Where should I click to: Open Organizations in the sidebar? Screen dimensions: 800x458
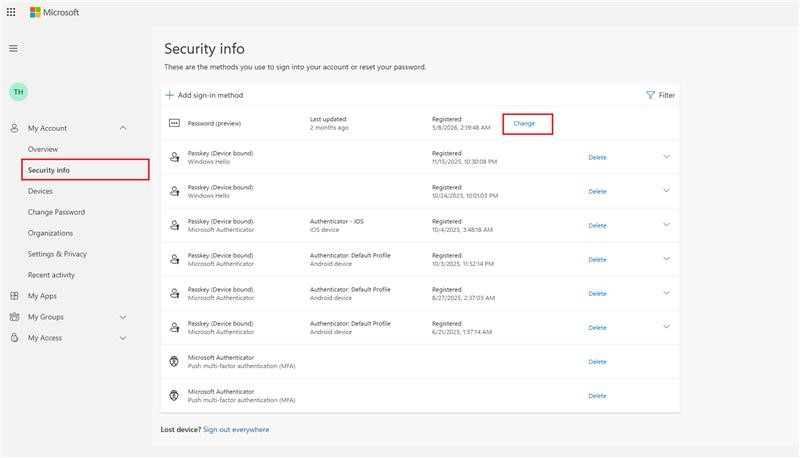(x=50, y=233)
